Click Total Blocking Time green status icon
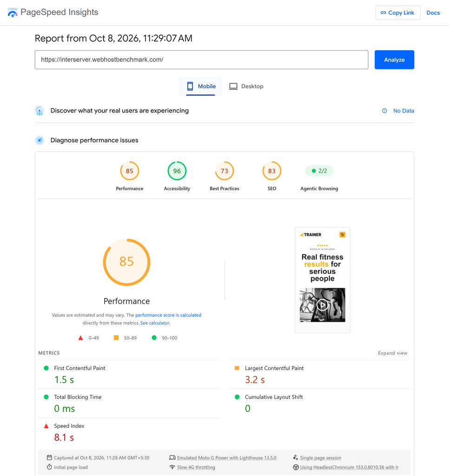This screenshot has width=449, height=476. pyautogui.click(x=46, y=397)
